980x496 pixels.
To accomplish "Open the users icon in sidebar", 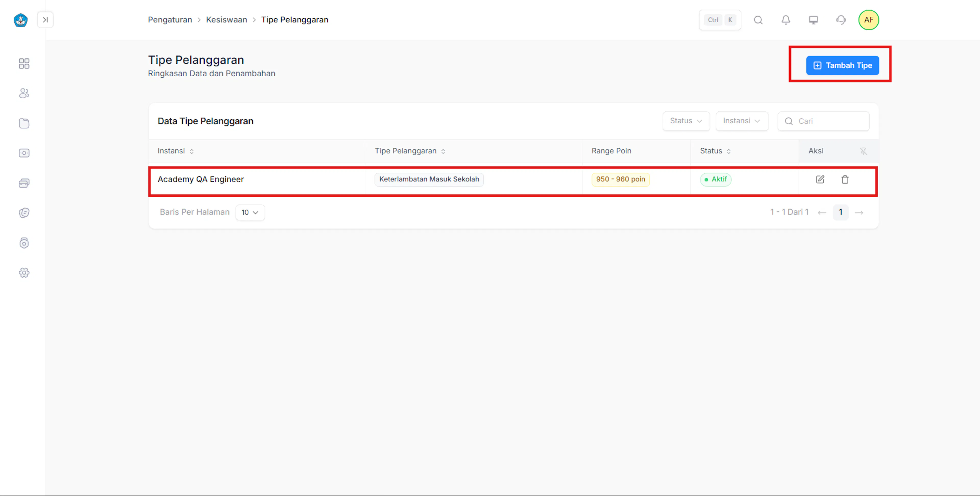I will tap(24, 93).
